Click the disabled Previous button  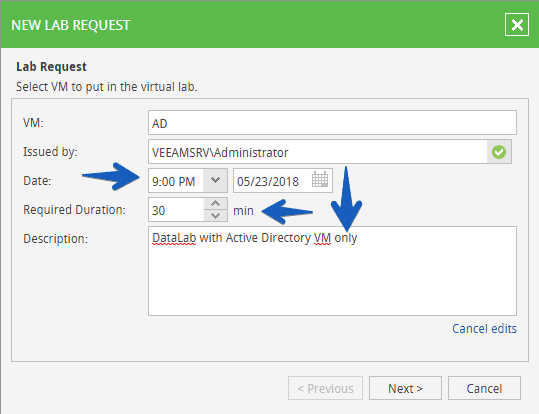click(325, 388)
